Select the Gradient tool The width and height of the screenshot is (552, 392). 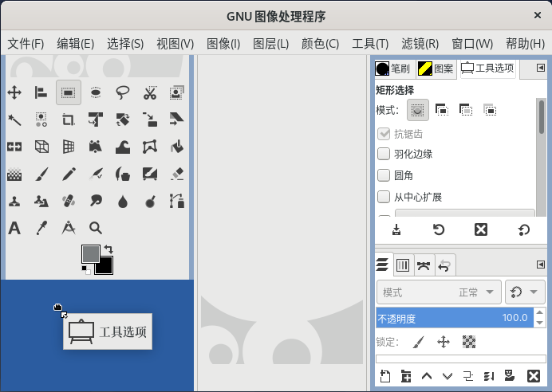tap(14, 174)
